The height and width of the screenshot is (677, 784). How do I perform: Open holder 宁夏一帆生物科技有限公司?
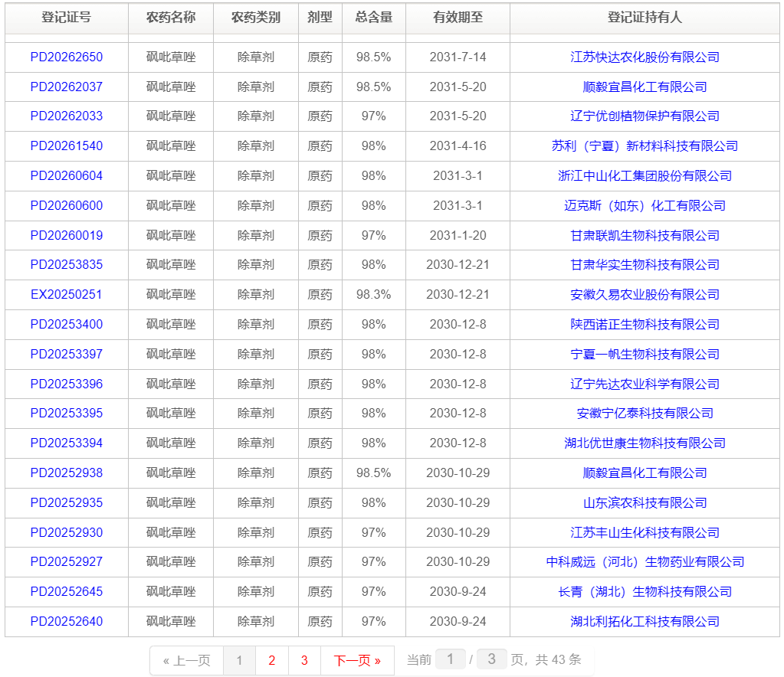click(x=645, y=355)
